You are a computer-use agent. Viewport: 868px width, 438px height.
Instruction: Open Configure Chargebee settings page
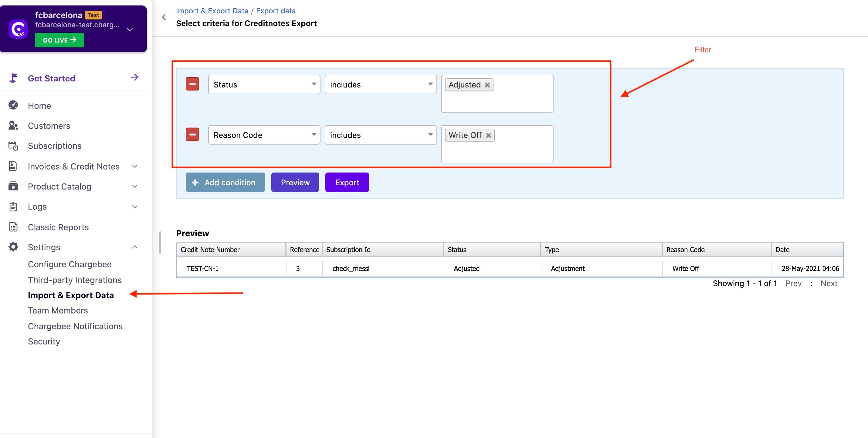pyautogui.click(x=70, y=264)
